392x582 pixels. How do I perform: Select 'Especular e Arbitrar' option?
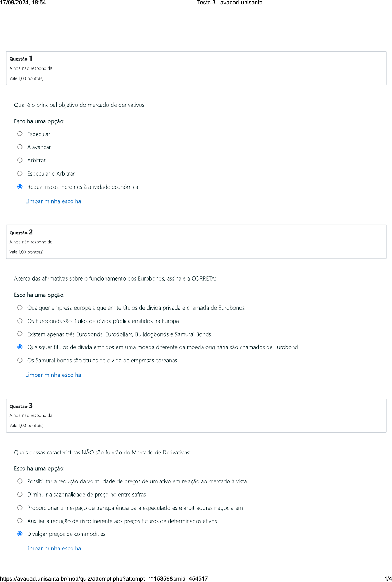(20, 173)
